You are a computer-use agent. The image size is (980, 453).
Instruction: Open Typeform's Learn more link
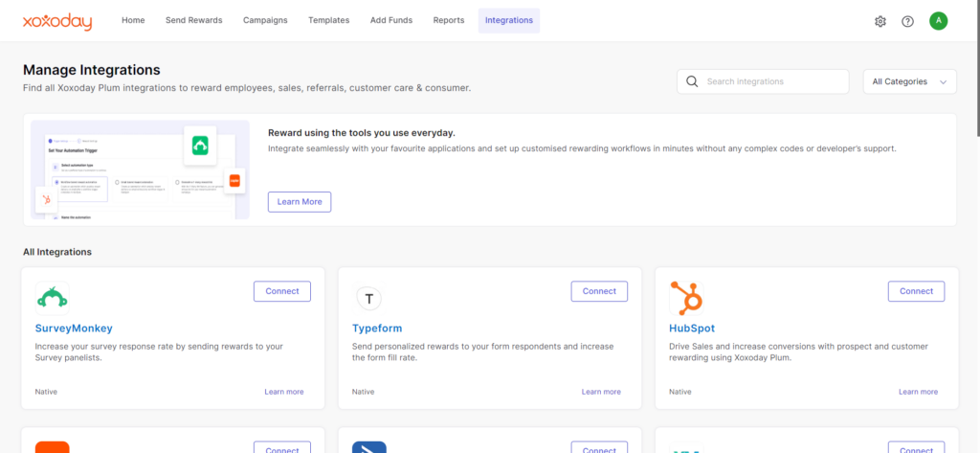coord(601,392)
